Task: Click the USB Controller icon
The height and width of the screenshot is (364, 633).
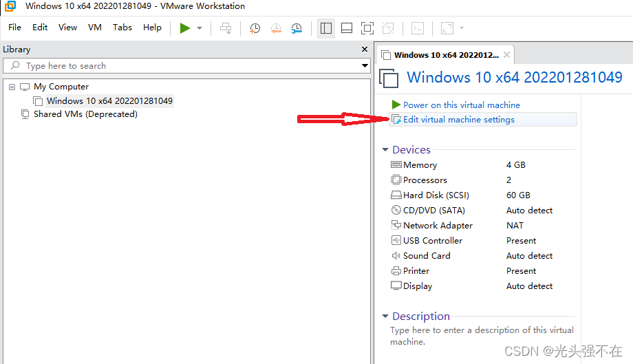Action: tap(396, 240)
